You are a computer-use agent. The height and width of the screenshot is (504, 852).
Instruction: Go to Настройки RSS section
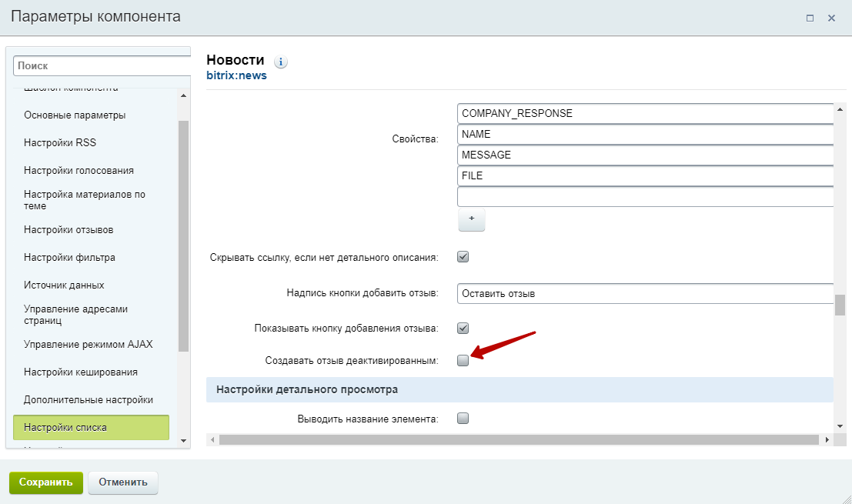point(60,143)
